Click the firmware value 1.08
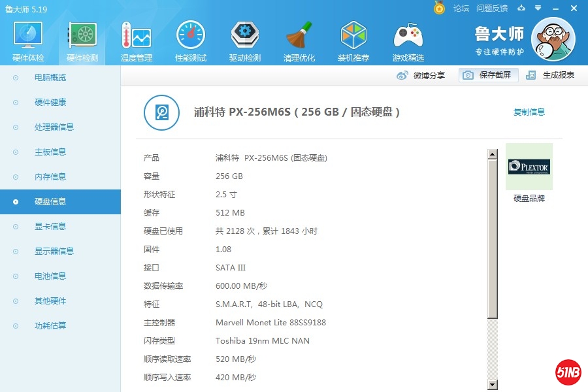The height and width of the screenshot is (392, 588). coord(223,250)
